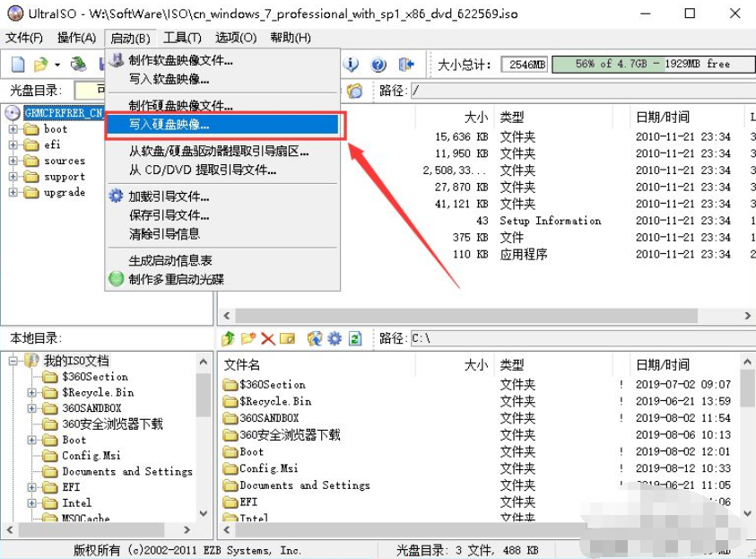Choose 制作多重启动光碟 menu item
The width and height of the screenshot is (756, 559).
tap(176, 279)
